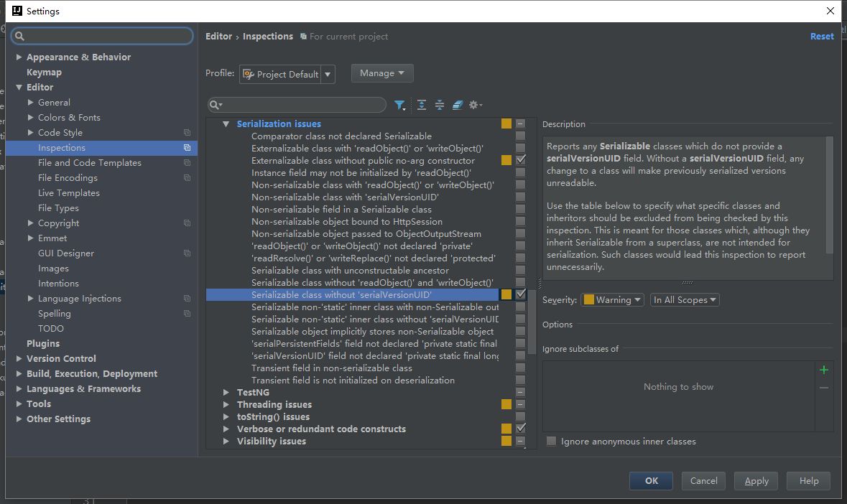Click the project-level icon beside File Encodings
847x504 pixels.
click(187, 178)
